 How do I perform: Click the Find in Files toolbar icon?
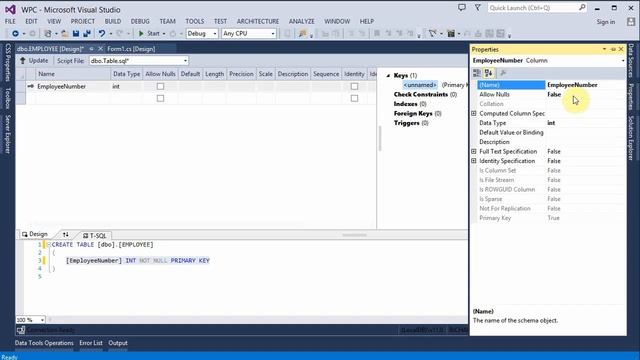302,33
